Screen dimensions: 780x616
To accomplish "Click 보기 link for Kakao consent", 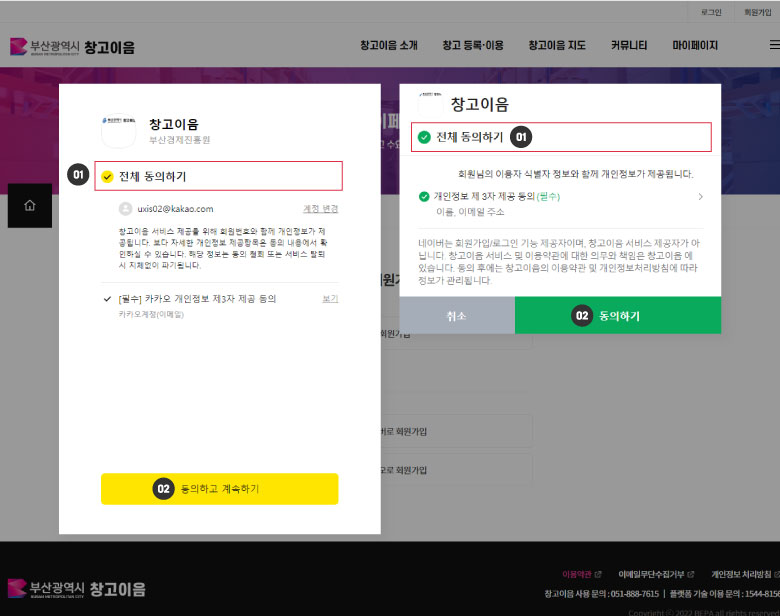I will pos(330,299).
